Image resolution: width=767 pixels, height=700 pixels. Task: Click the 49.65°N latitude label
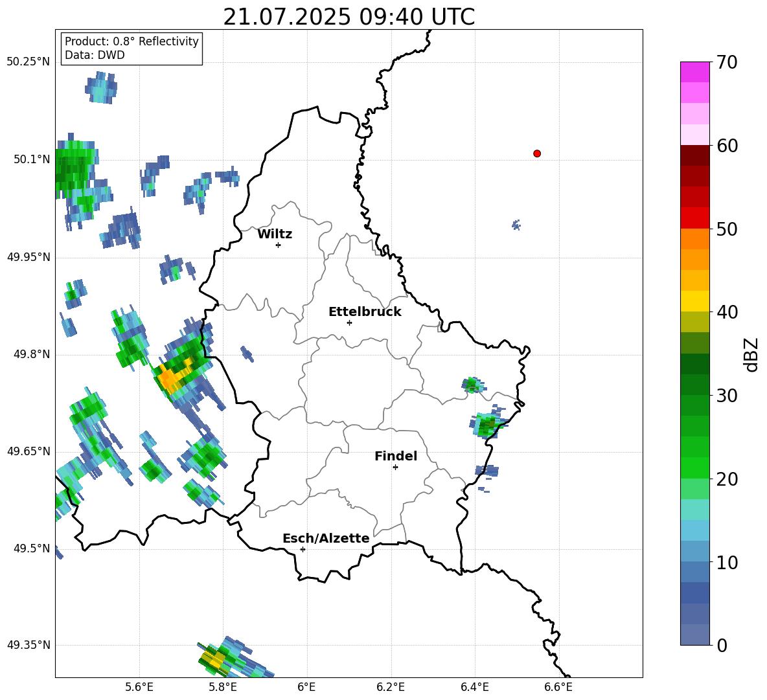point(28,451)
